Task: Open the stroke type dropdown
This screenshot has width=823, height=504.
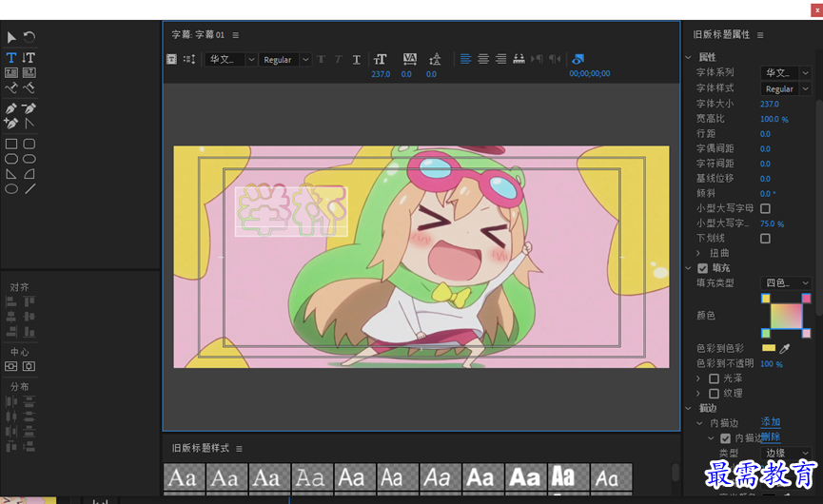Action: (786, 453)
